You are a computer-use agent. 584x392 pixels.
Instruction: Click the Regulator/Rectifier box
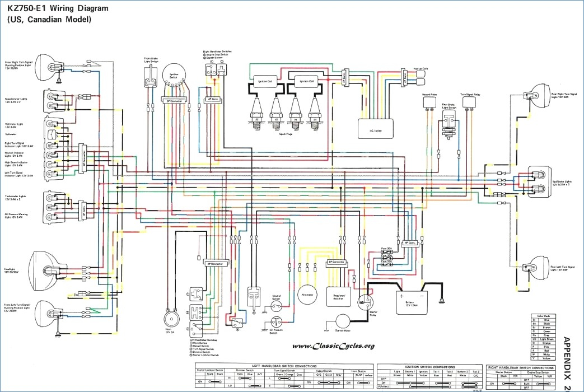pyautogui.click(x=339, y=297)
